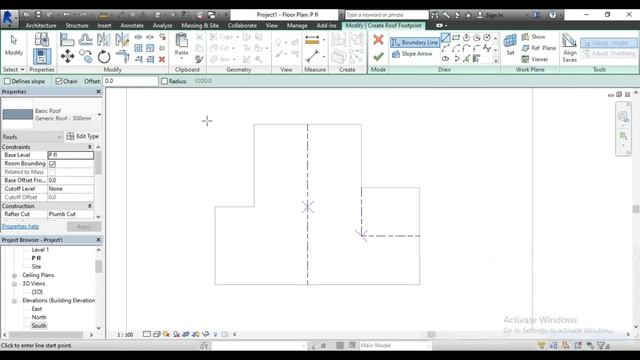Viewport: 640px width, 360px height.
Task: Select the Inscribed Polygon draw tool
Action: click(467, 38)
